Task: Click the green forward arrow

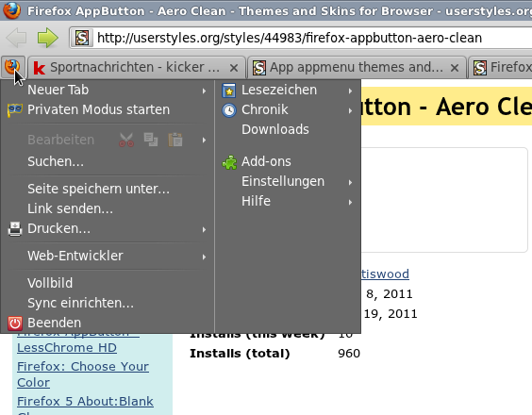Action: pyautogui.click(x=48, y=38)
